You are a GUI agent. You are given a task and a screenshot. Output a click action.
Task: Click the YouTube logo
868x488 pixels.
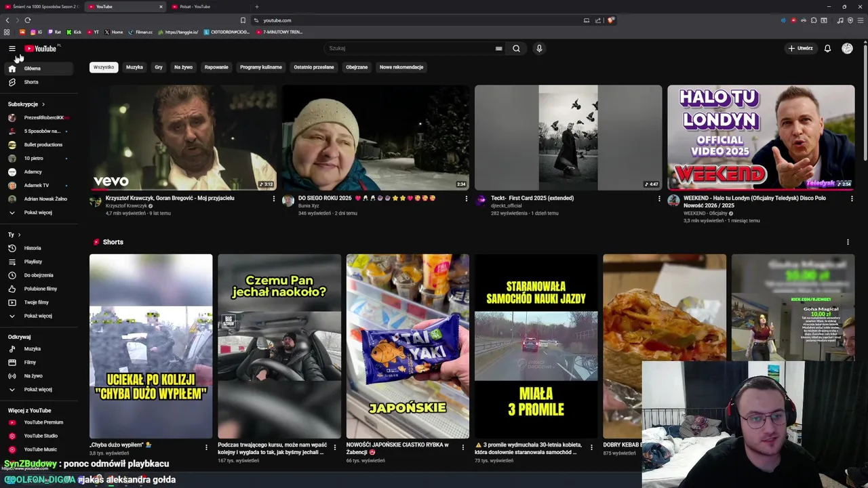coord(41,48)
